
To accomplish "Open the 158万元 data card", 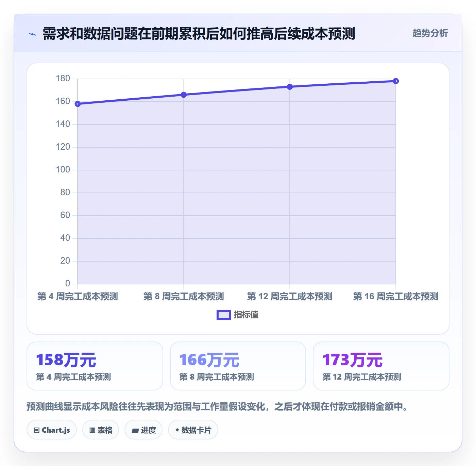I will click(95, 366).
